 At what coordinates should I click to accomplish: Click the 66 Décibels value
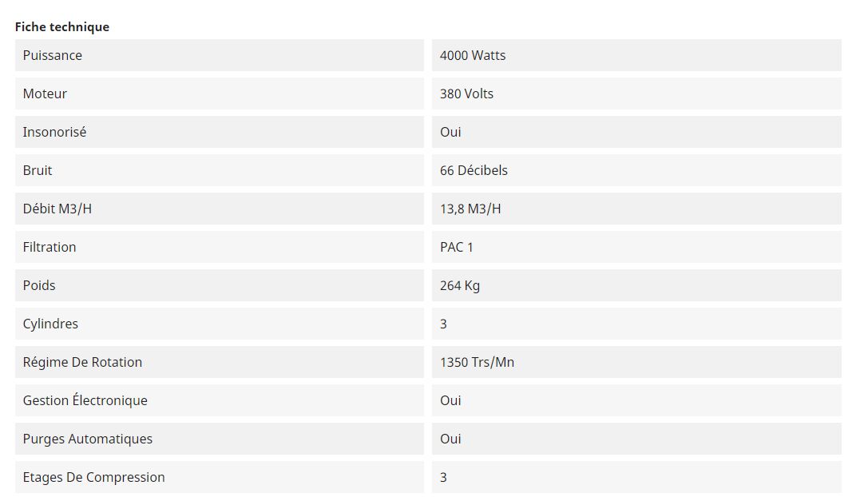pos(474,170)
